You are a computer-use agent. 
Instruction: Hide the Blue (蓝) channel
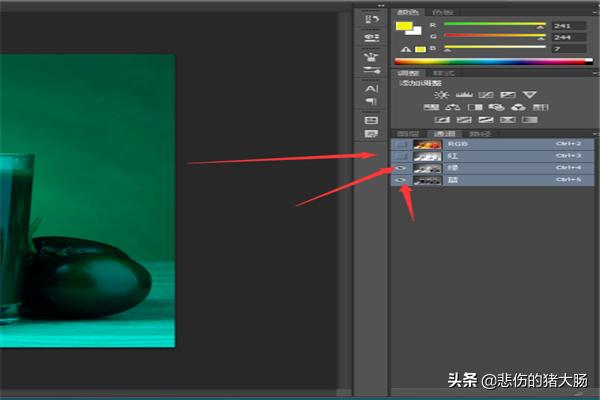[401, 180]
